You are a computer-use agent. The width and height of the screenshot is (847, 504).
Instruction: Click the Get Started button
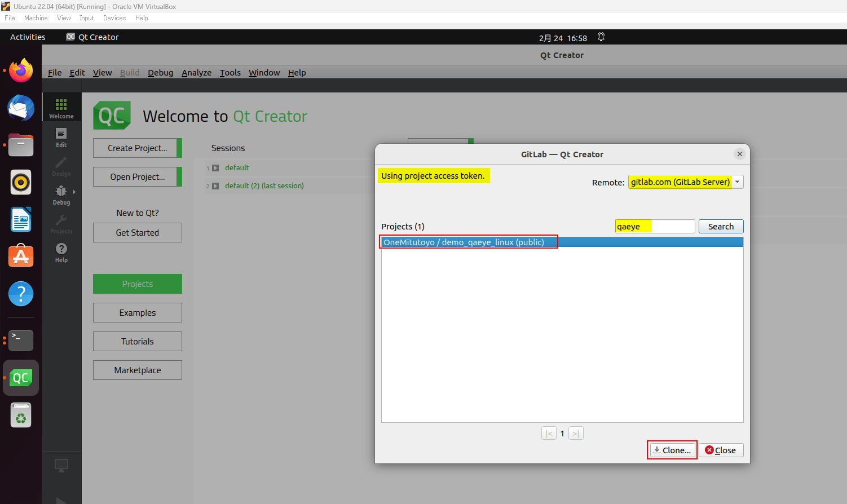138,232
